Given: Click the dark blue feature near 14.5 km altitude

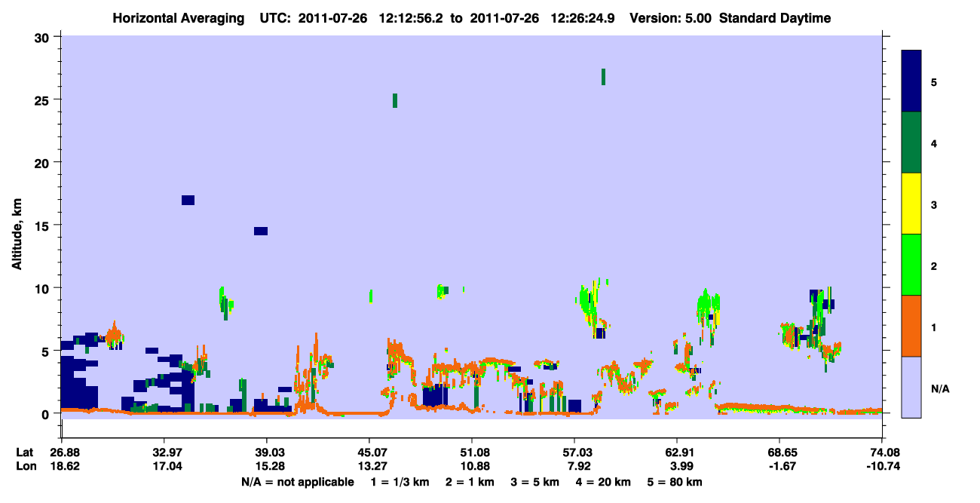Looking at the screenshot, I should click(x=261, y=231).
